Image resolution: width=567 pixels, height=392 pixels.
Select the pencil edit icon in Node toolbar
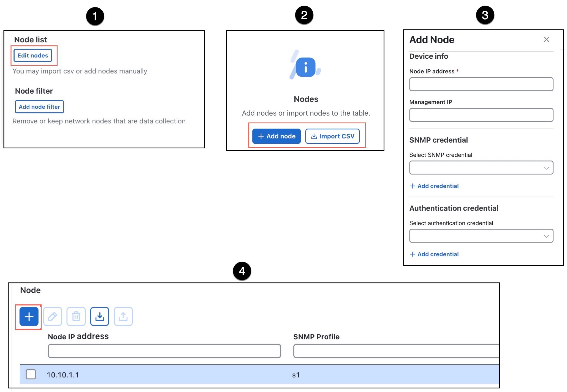tap(52, 316)
